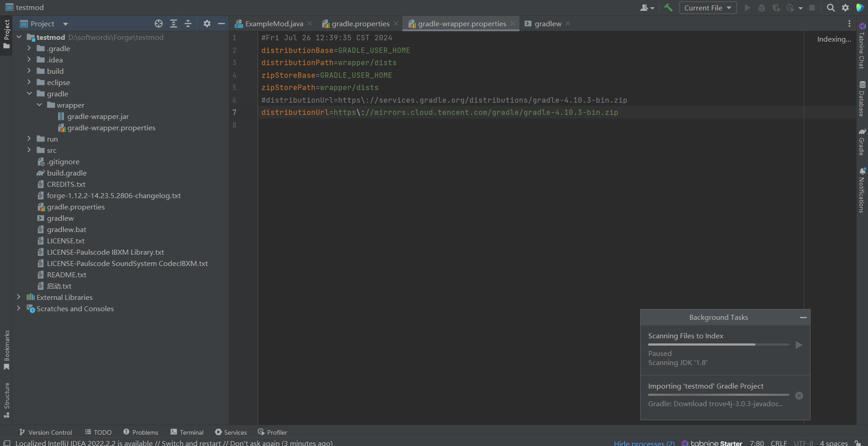Toggle the Project tool window side button
The height and width of the screenshot is (446, 868).
coord(6,35)
